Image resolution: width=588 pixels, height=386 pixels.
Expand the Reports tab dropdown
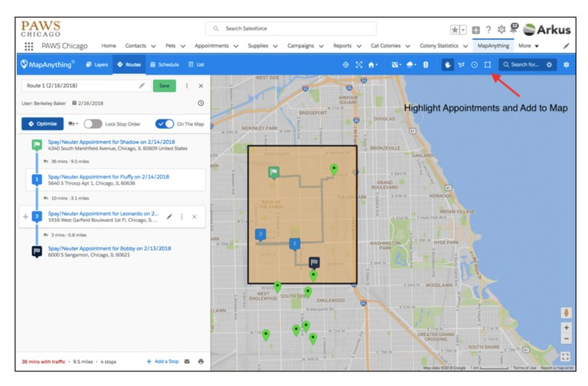(x=359, y=46)
